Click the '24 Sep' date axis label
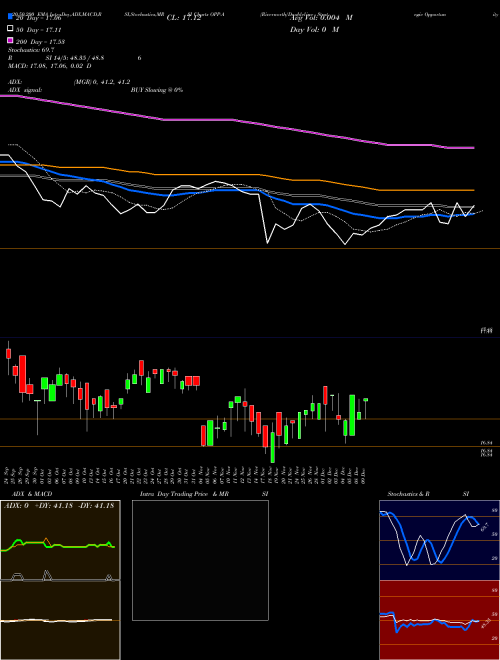Viewport: 500px width, 660px height. [7, 474]
